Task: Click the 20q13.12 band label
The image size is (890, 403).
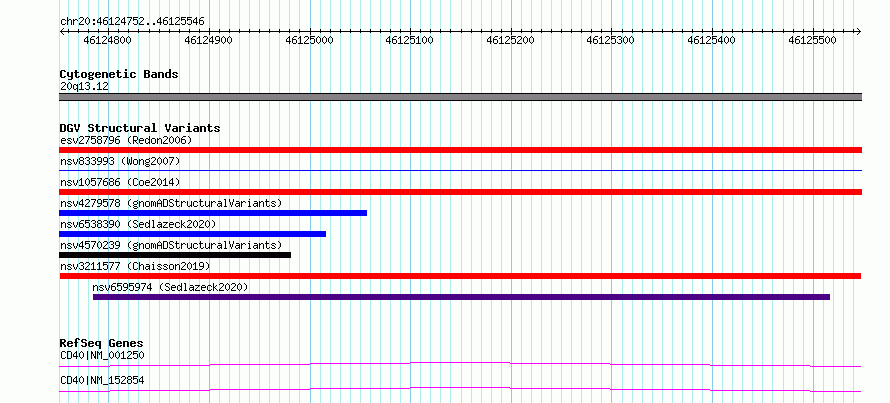Action: click(x=84, y=87)
